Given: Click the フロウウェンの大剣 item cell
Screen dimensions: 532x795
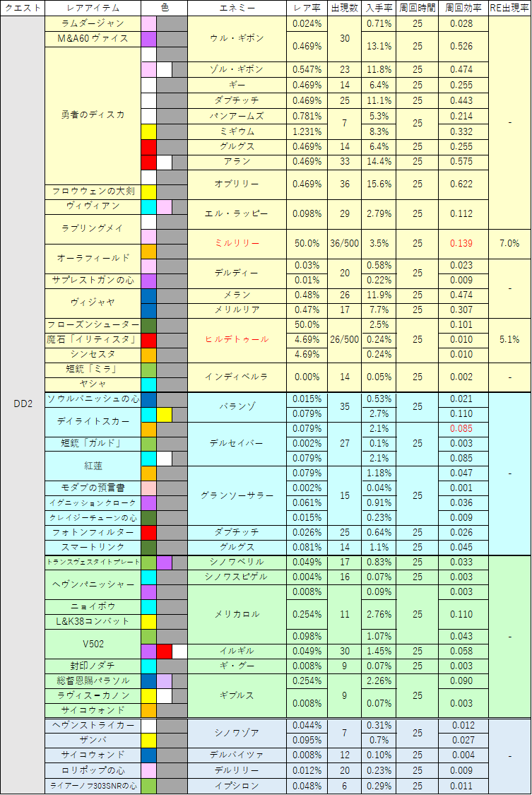Looking at the screenshot, I should [93, 192].
